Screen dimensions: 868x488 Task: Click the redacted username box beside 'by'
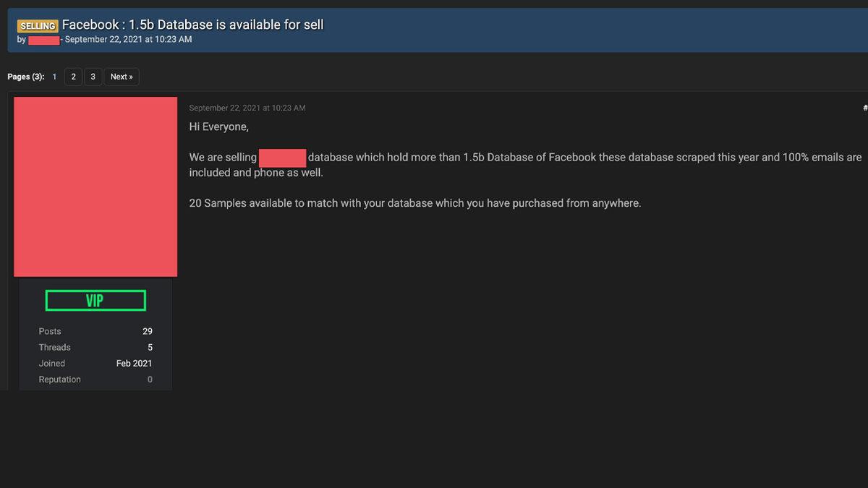point(43,40)
